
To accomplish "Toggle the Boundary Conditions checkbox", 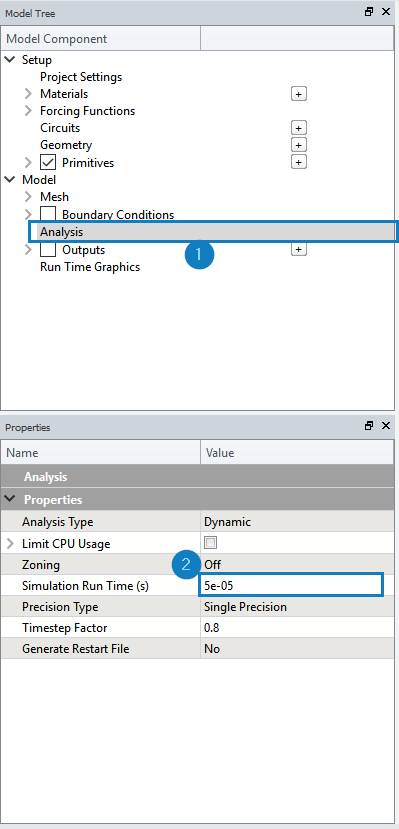I will (x=48, y=214).
